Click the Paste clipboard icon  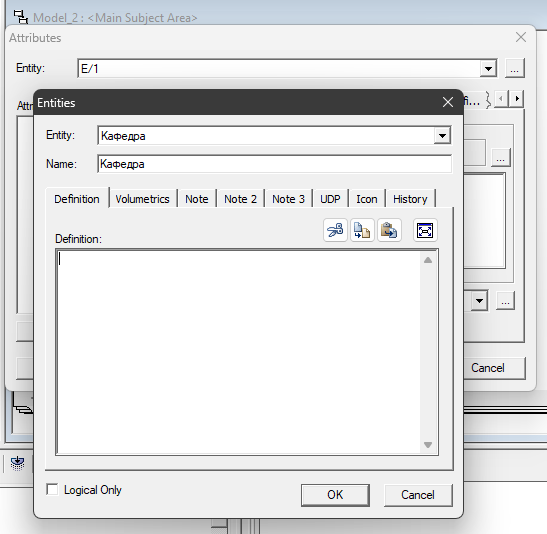(x=389, y=230)
